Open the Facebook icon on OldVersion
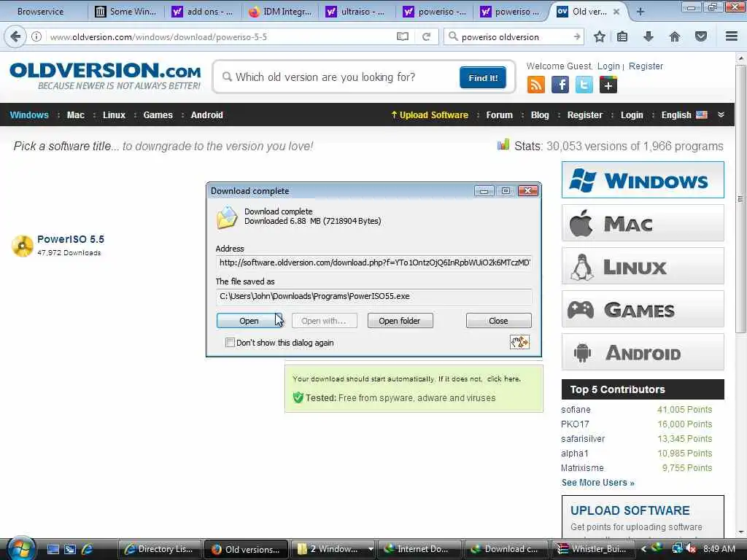This screenshot has width=747, height=560. [560, 85]
